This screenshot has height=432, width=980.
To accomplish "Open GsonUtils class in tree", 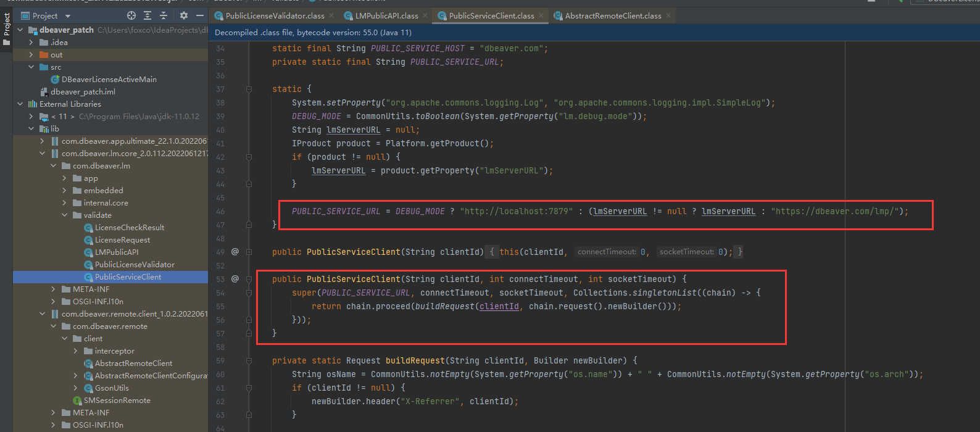I will click(111, 388).
